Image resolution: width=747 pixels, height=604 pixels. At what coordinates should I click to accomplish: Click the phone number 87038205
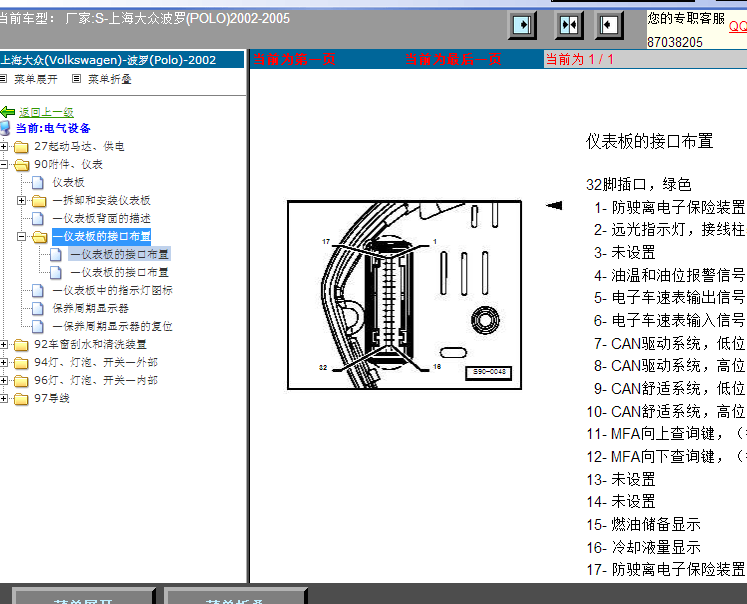click(675, 42)
